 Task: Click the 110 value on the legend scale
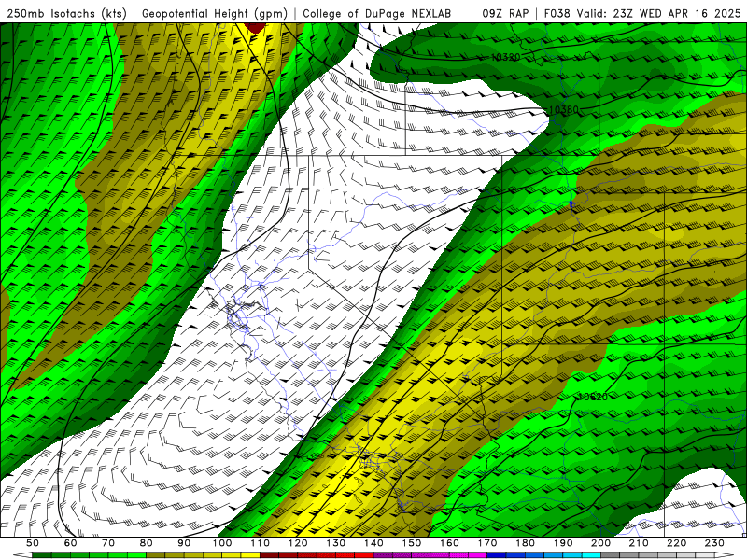[260, 543]
